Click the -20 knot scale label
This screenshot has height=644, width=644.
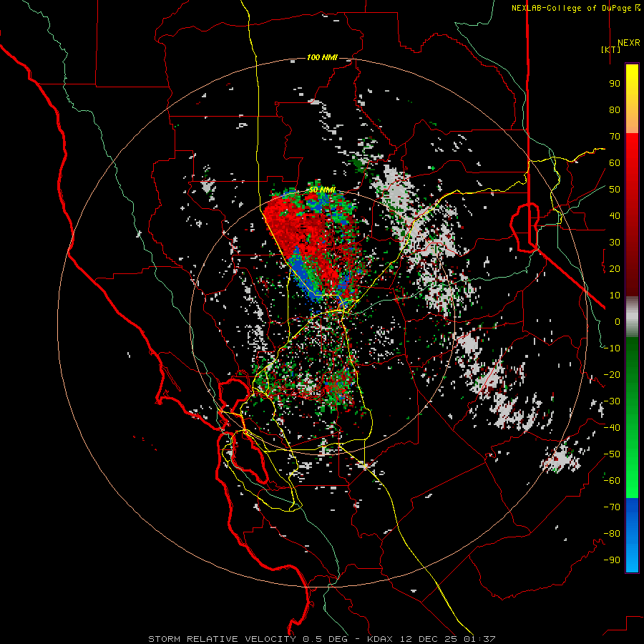point(612,374)
